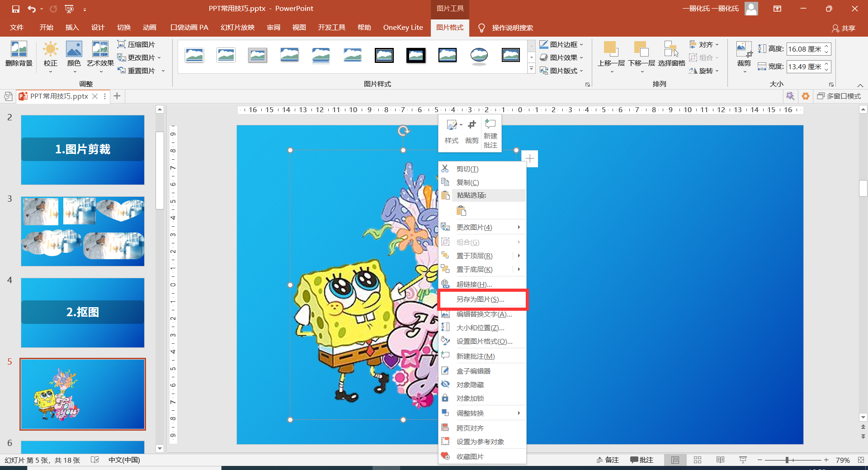Open the Rotate (旋转) dropdown
868x470 pixels.
point(704,71)
